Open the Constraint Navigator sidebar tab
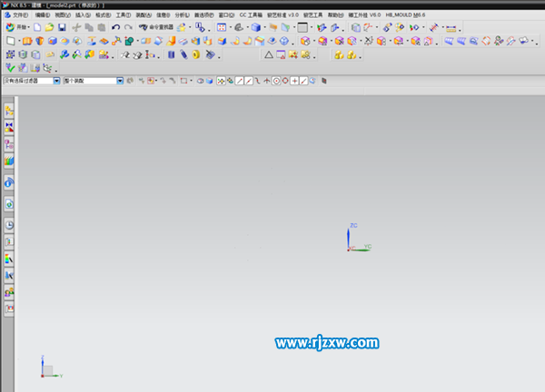 tap(9, 127)
